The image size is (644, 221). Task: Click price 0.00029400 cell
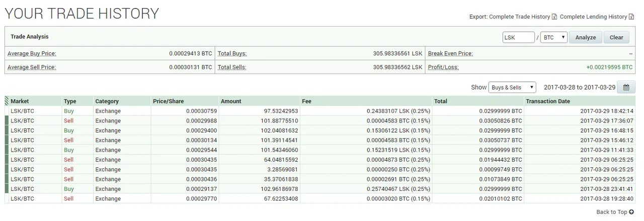coord(201,131)
